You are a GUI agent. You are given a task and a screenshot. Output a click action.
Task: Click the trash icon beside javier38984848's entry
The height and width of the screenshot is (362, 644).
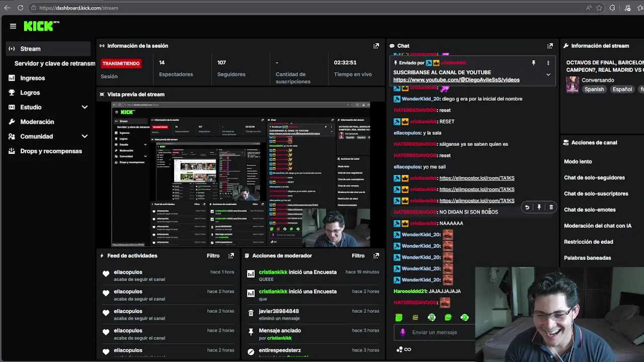pos(251,313)
